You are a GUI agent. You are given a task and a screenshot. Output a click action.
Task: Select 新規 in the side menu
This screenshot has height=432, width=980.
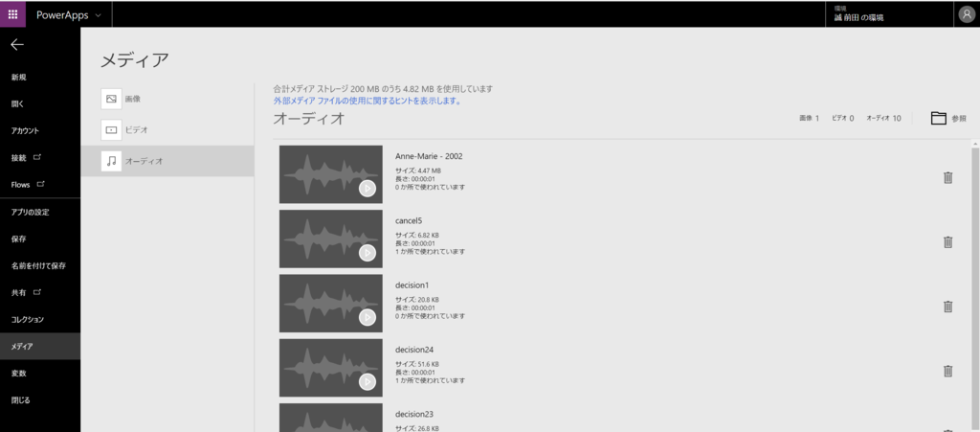(40, 78)
